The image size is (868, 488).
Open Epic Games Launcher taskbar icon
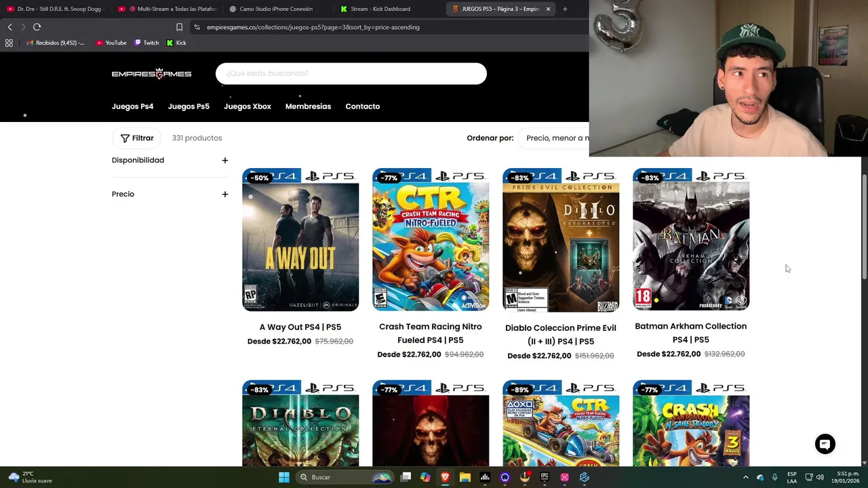(545, 477)
